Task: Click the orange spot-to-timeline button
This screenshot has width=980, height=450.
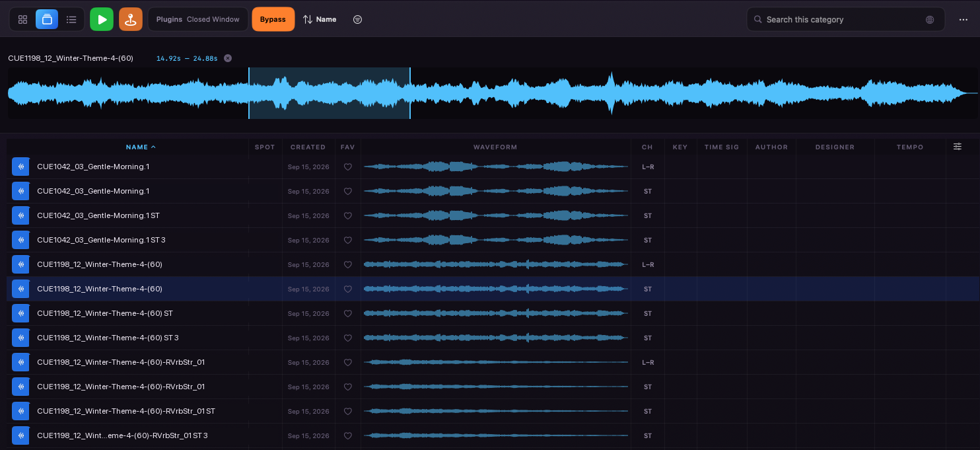Action: 131,20
